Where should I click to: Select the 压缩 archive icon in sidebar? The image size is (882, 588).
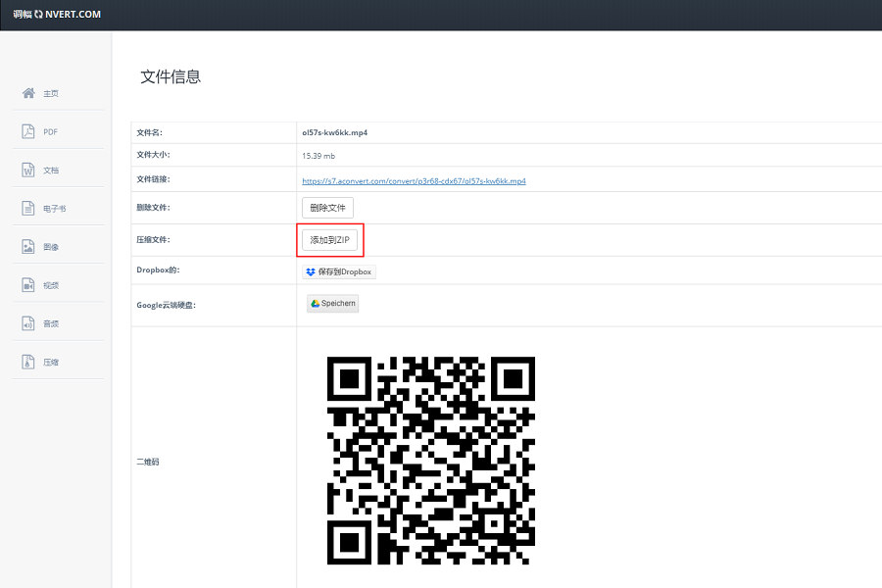click(x=28, y=362)
